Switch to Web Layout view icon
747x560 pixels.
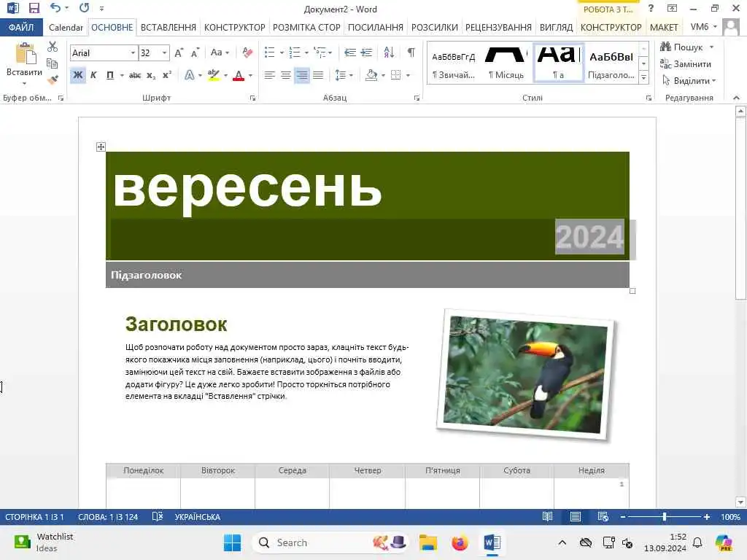pos(603,517)
